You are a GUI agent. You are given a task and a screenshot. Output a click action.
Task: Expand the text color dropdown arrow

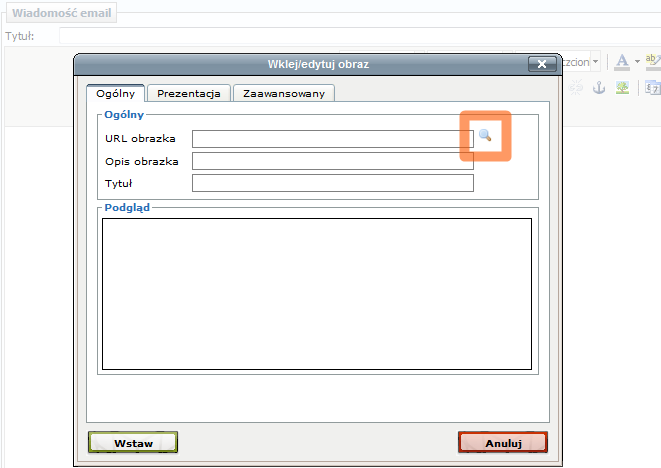[637, 61]
